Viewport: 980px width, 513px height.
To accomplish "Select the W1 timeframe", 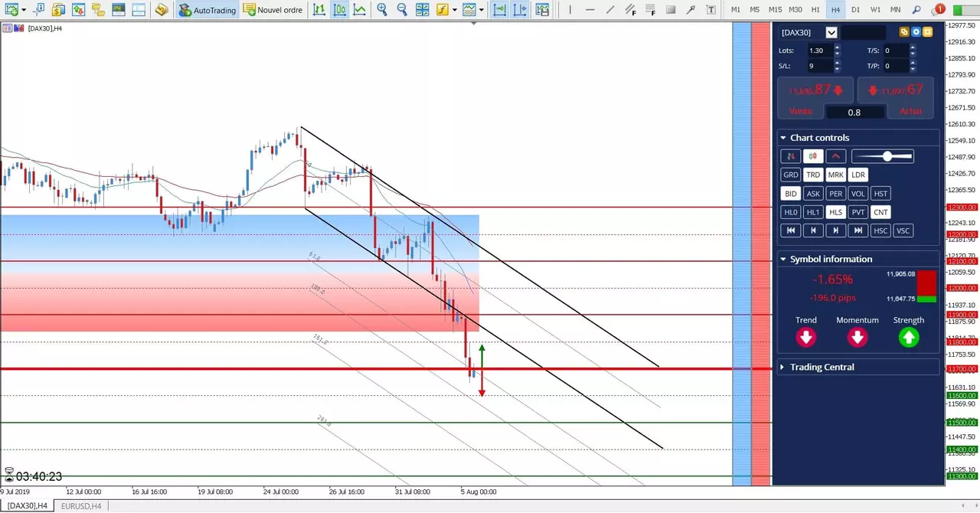I will tap(875, 10).
